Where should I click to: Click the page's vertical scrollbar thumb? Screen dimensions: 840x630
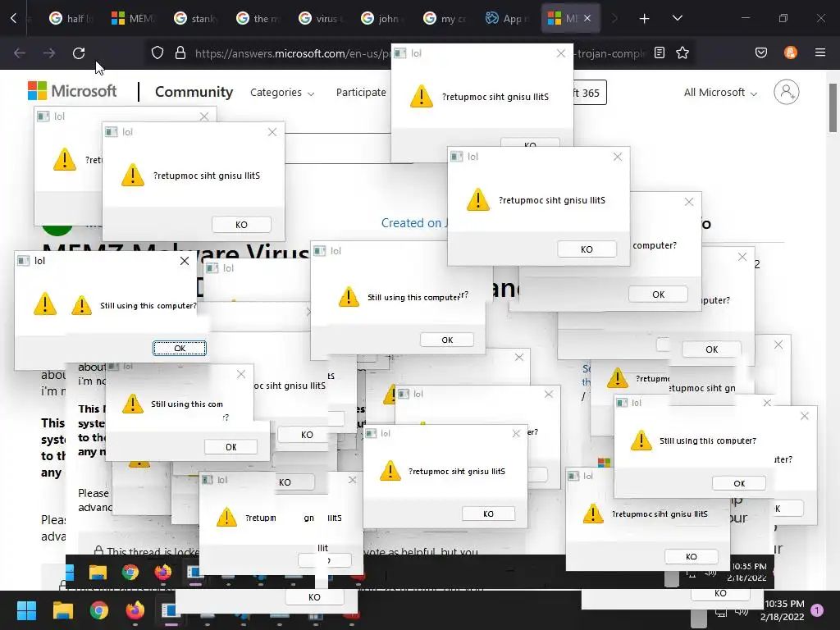pos(833,107)
